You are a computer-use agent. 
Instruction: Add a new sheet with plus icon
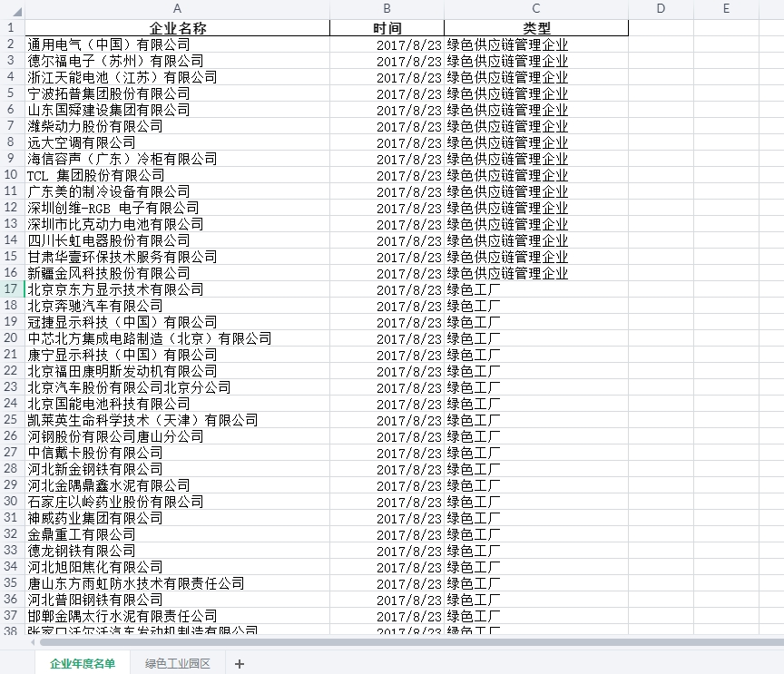coord(240,664)
